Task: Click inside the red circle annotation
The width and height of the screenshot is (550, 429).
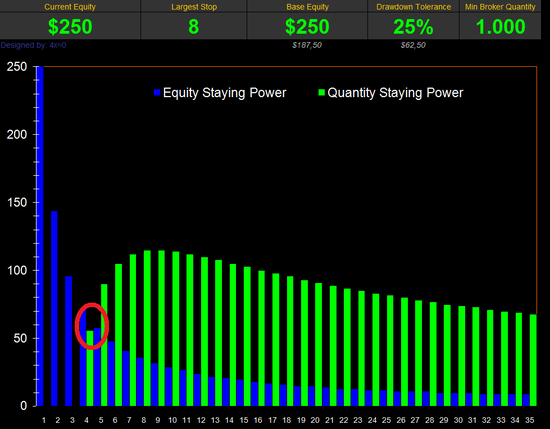Action: tap(92, 326)
